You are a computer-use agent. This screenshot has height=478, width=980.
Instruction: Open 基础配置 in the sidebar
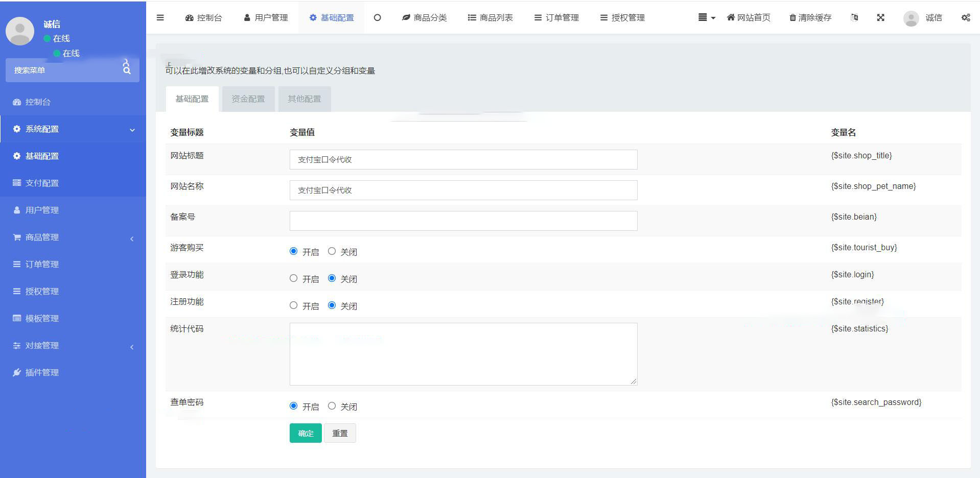(73, 156)
